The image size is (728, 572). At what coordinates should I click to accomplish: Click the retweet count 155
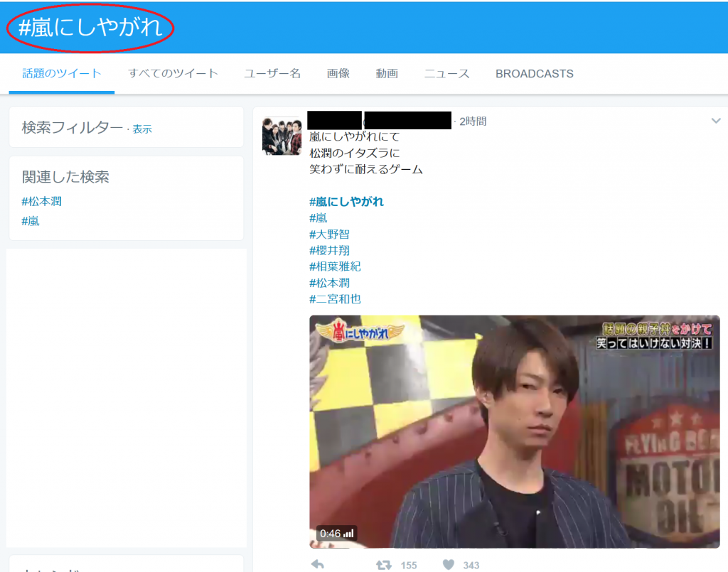click(409, 565)
